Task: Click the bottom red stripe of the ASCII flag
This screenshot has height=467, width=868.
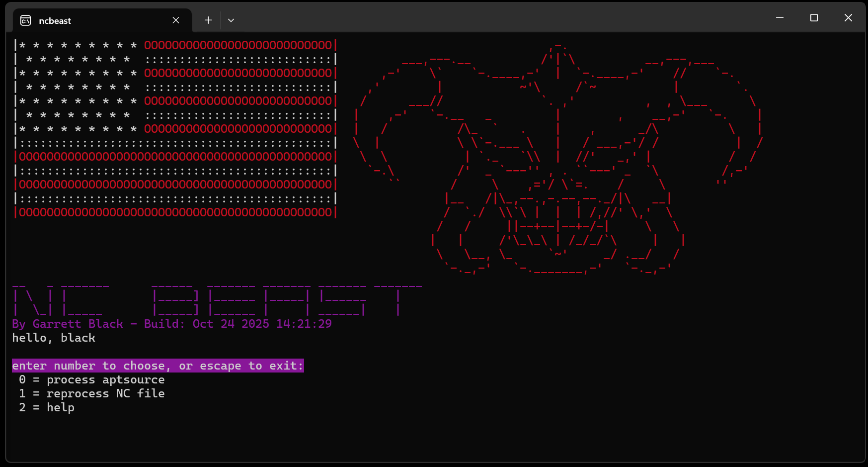Action: click(x=175, y=213)
